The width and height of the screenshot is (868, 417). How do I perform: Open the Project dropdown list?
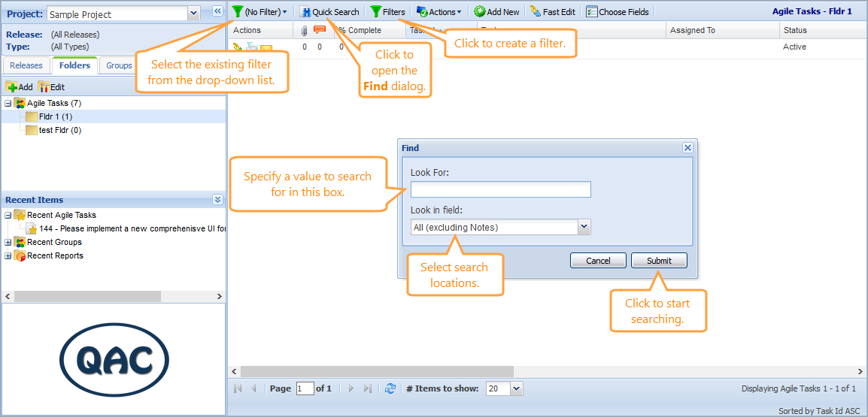click(193, 14)
